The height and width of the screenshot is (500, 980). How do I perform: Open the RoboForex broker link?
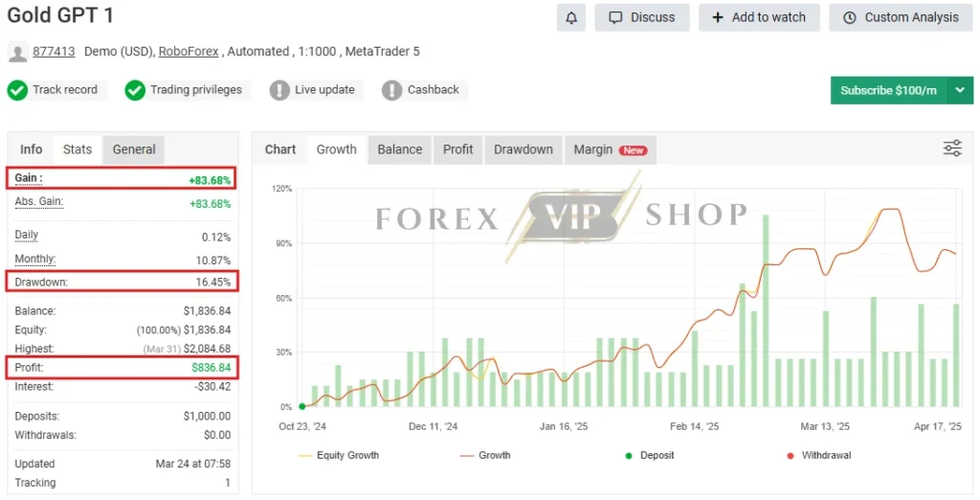189,52
